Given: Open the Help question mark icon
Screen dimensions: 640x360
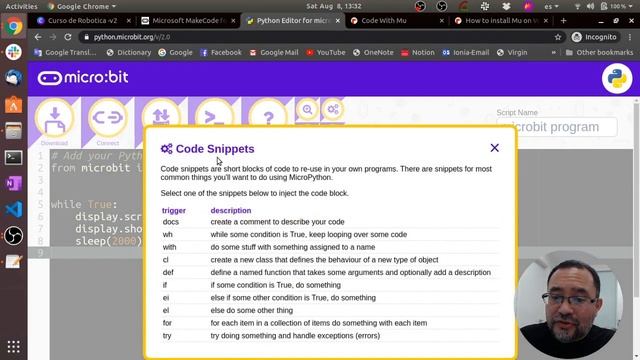Looking at the screenshot, I should (x=268, y=116).
